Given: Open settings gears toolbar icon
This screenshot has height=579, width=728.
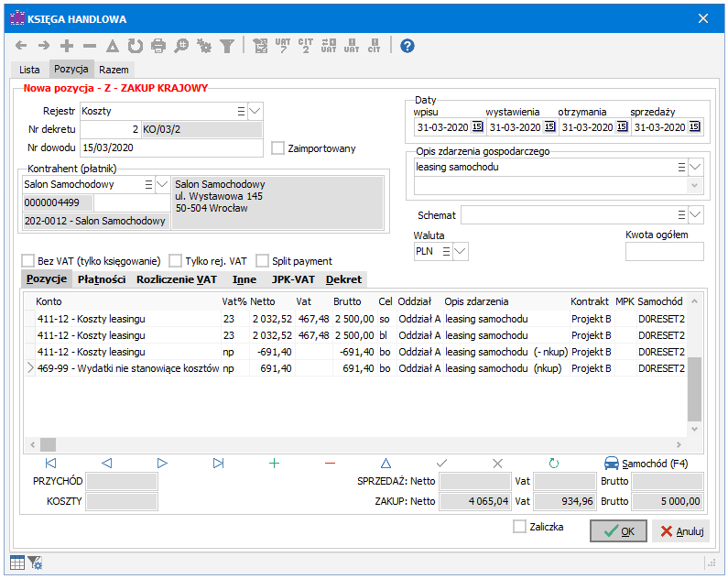Looking at the screenshot, I should [204, 46].
